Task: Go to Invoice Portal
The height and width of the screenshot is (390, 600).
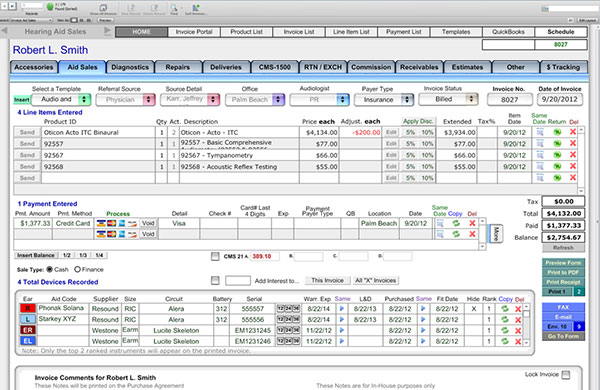Action: point(194,32)
